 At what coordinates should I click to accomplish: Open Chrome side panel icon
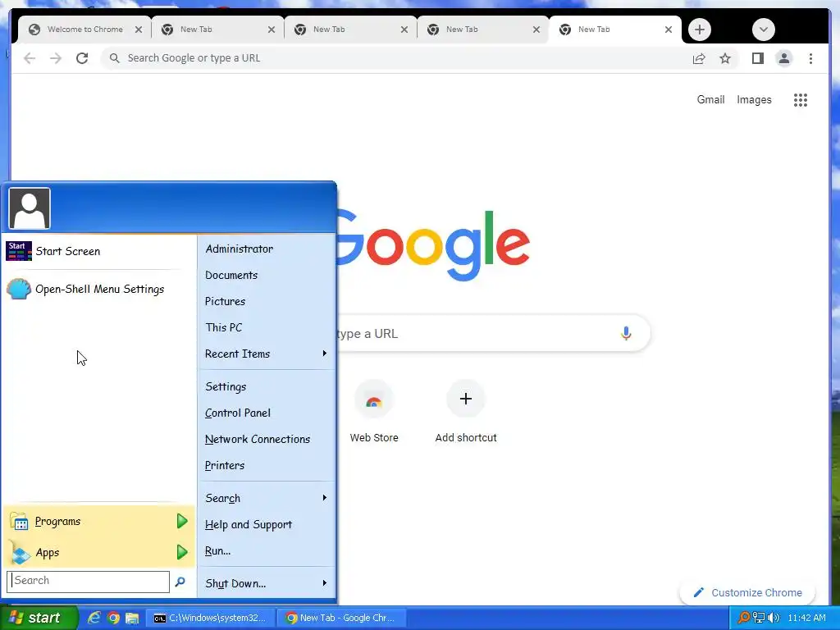coord(757,58)
